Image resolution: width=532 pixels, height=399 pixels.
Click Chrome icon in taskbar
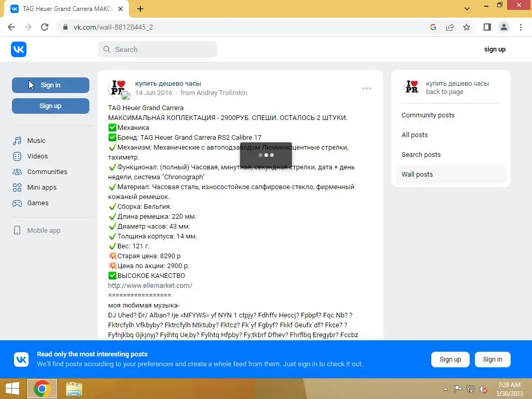coord(42,389)
